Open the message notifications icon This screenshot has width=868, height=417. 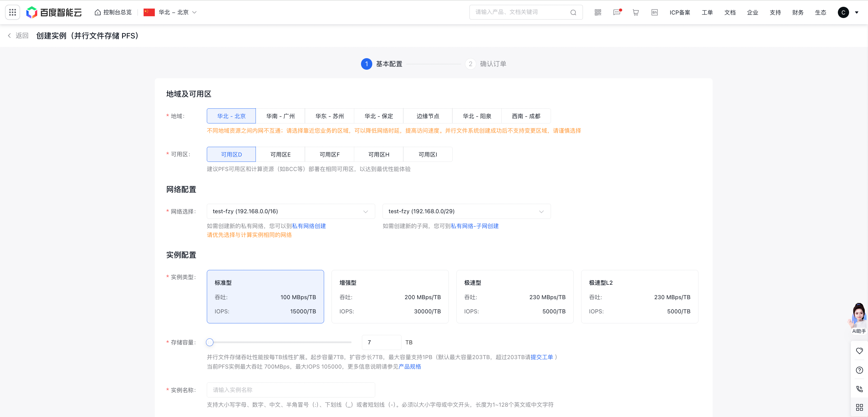point(617,12)
